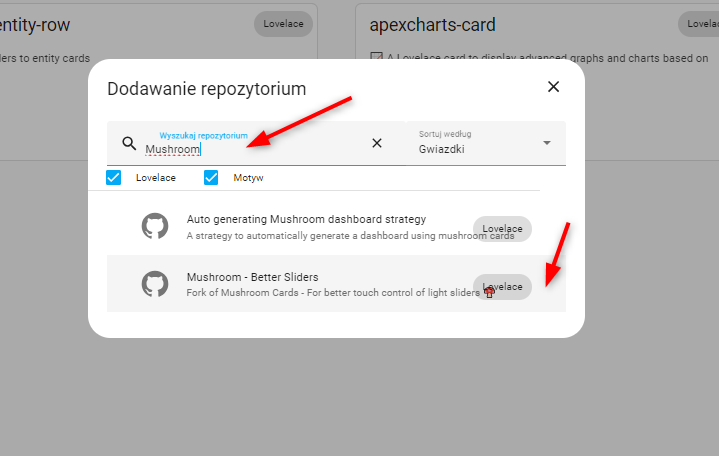The height and width of the screenshot is (456, 719).
Task: Open the Sortuj według dropdown
Action: tap(486, 143)
